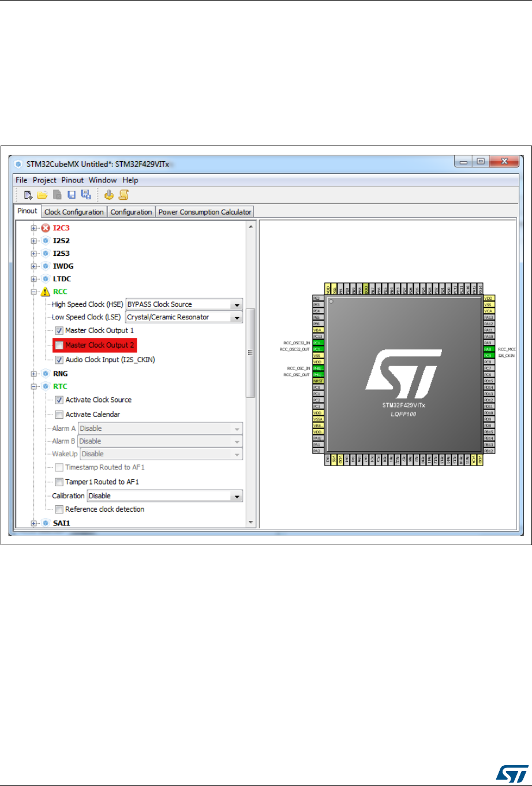Viewport: 532px width, 786px height.
Task: Click the New Project toolbar icon
Action: tap(28, 195)
